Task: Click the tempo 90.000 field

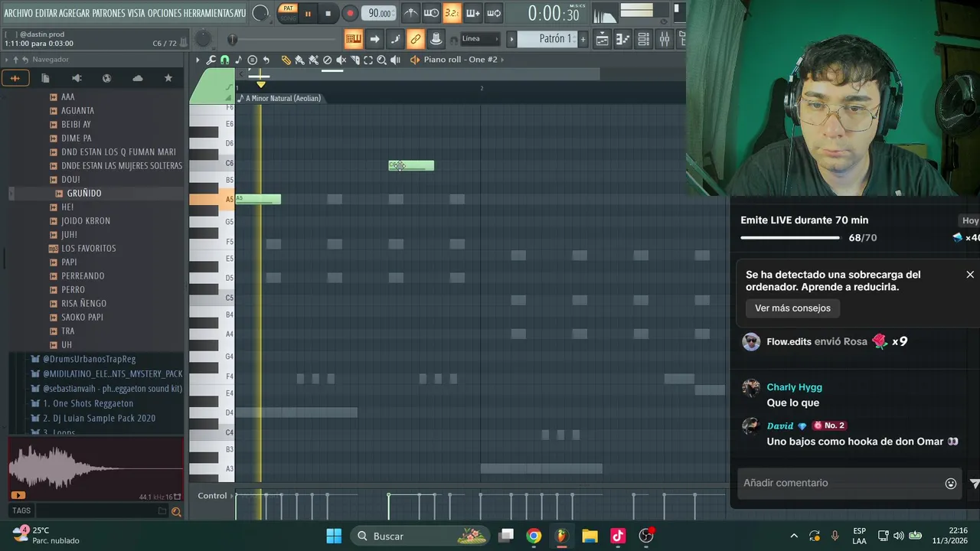Action: [x=379, y=13]
